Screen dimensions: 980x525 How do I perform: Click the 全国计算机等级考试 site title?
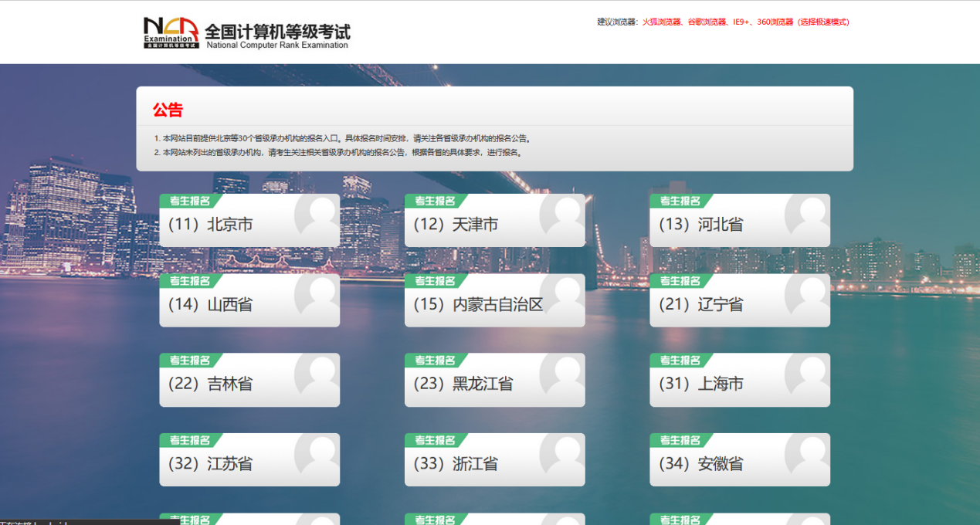point(277,33)
